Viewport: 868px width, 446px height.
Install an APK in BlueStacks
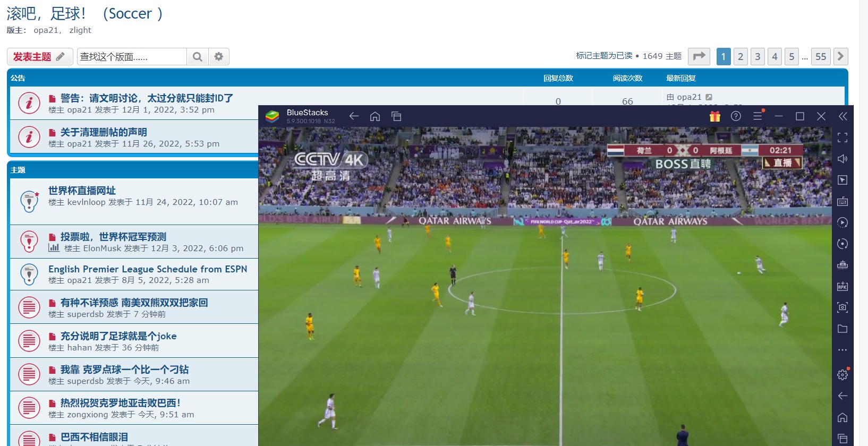(843, 286)
